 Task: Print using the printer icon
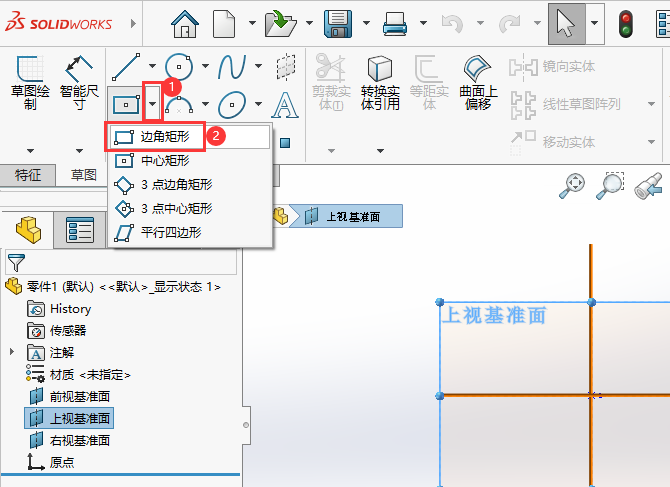coord(395,23)
